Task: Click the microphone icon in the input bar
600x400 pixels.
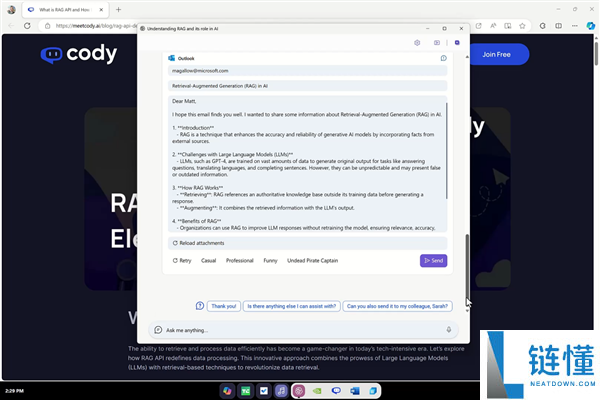Action: pos(448,330)
